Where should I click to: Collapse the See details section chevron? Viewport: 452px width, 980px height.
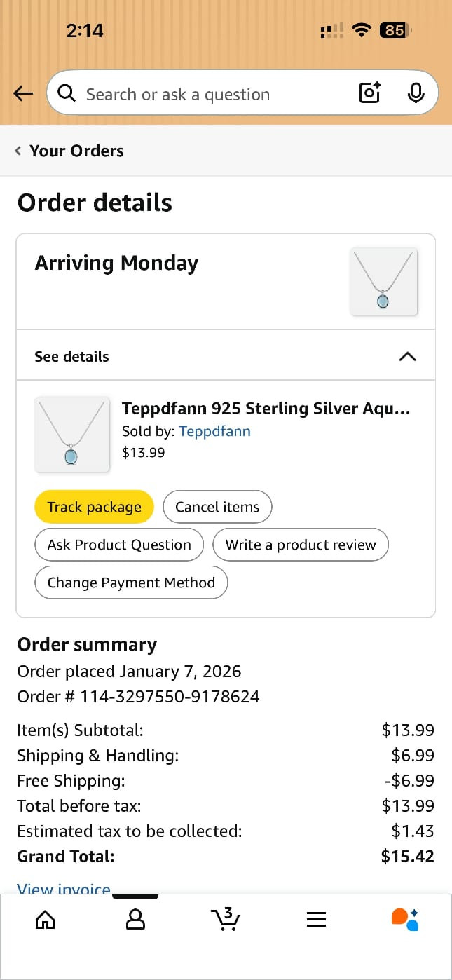[x=407, y=356]
